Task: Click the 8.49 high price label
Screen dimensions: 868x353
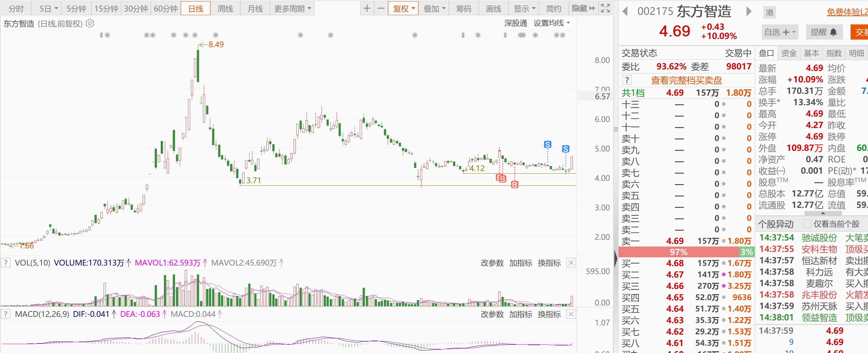Action: [216, 44]
